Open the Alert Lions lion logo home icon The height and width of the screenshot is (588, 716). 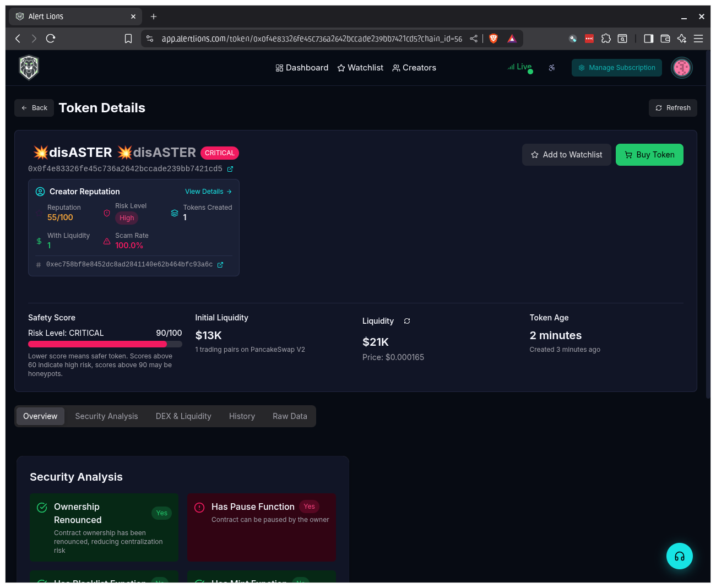pos(29,67)
